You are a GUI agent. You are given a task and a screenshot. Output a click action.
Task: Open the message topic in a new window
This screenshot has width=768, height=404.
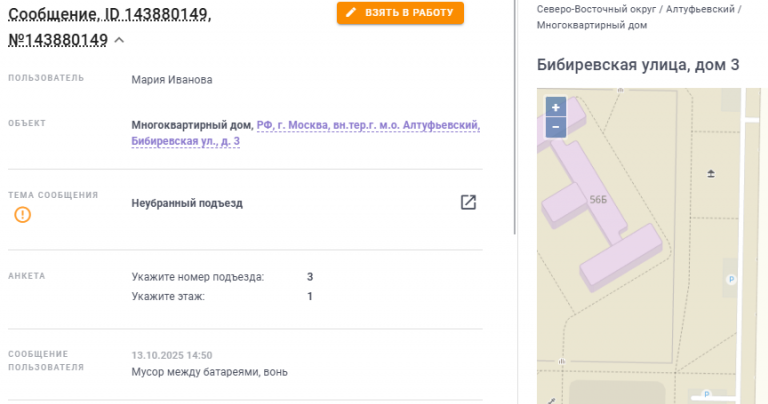(468, 202)
